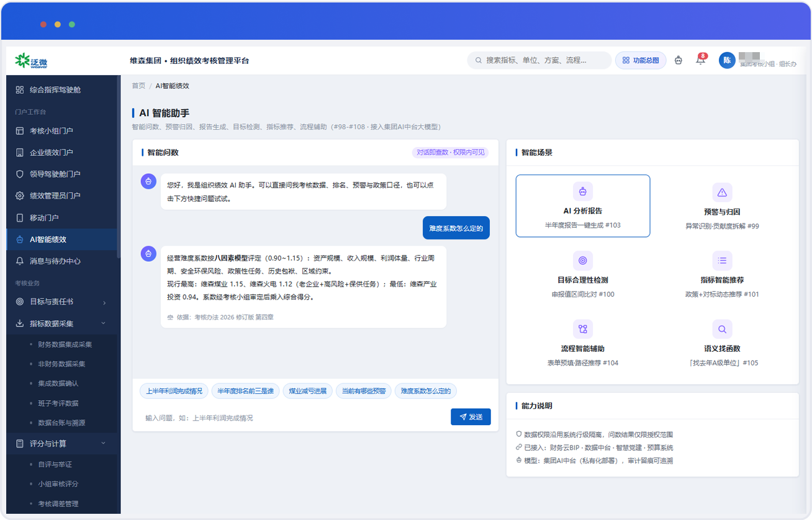
Task: Pick the 半年度排名前三是谁 quick question chip
Action: 246,391
